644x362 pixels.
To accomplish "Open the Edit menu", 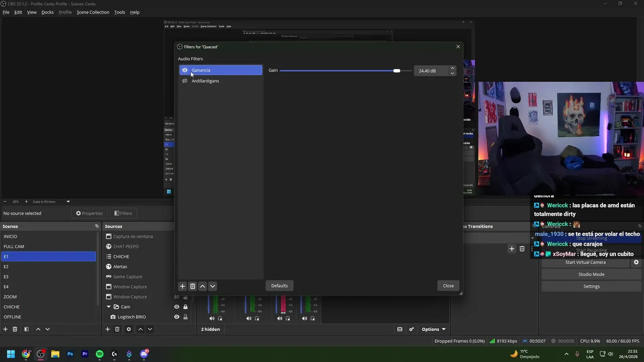I will point(18,12).
